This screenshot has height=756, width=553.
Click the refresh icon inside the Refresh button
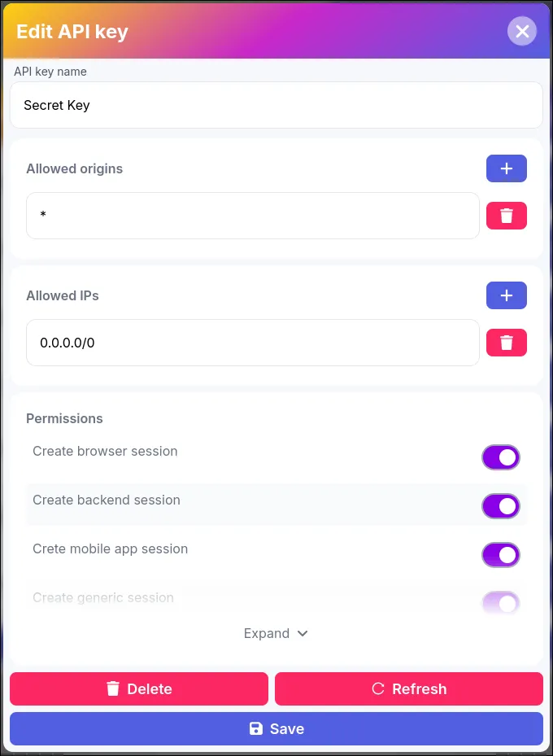point(377,688)
